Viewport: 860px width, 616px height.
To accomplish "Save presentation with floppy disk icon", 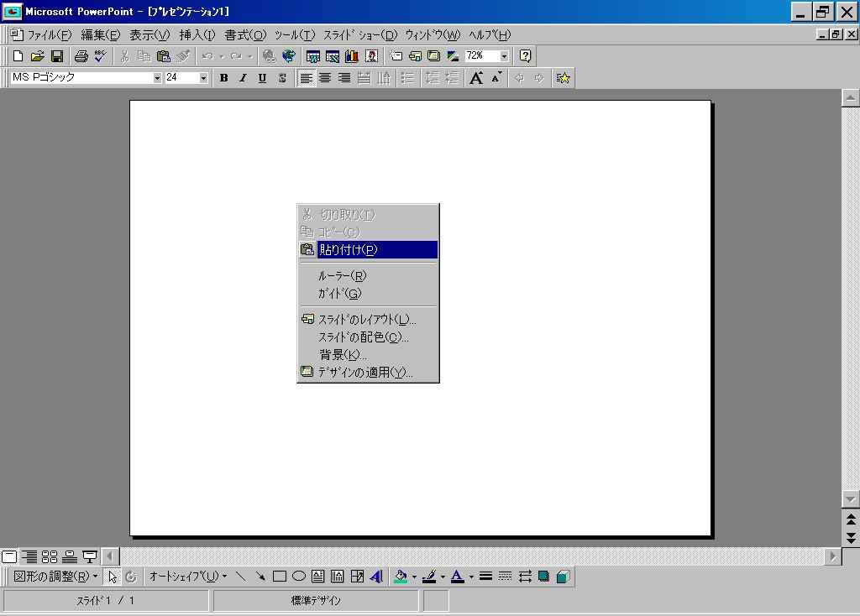I will [57, 56].
